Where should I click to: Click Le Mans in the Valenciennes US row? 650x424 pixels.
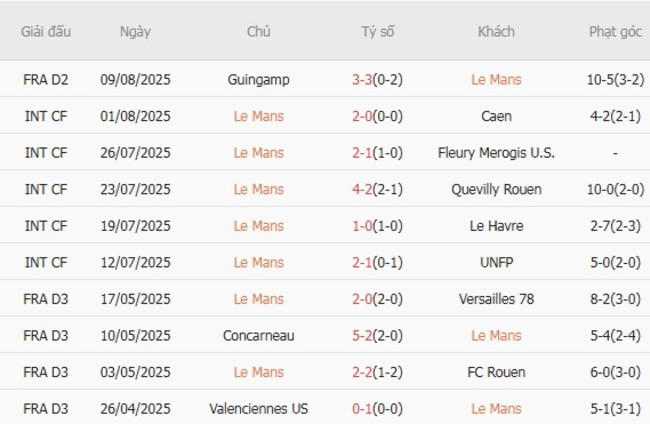click(x=496, y=408)
